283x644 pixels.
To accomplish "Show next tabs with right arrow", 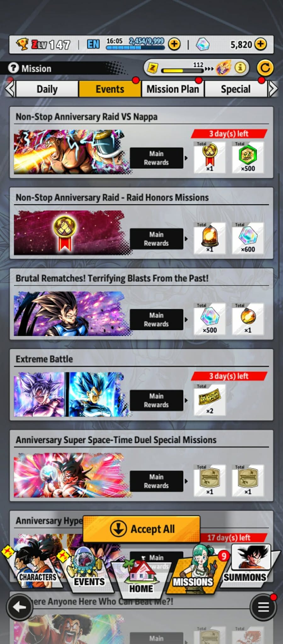I will pyautogui.click(x=273, y=89).
